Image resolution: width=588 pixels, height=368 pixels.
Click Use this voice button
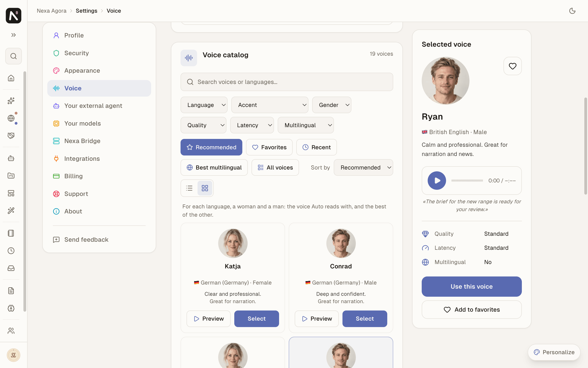point(472,287)
